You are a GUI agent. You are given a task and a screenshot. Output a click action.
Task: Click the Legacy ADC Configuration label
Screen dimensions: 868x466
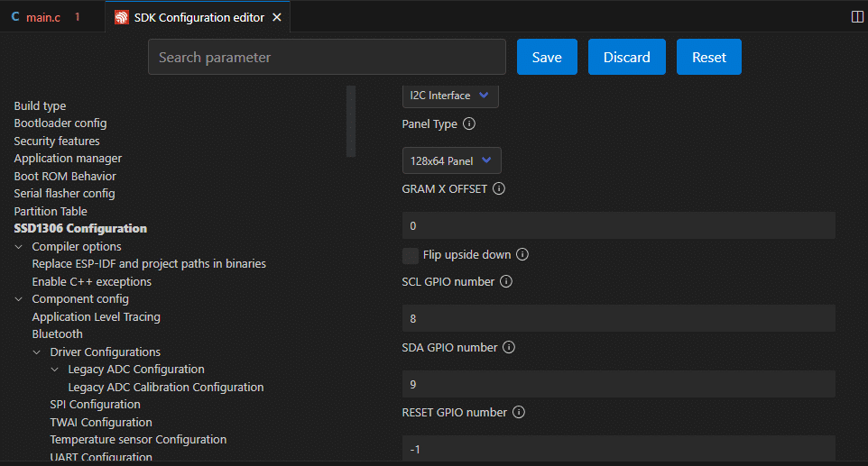[x=136, y=370]
